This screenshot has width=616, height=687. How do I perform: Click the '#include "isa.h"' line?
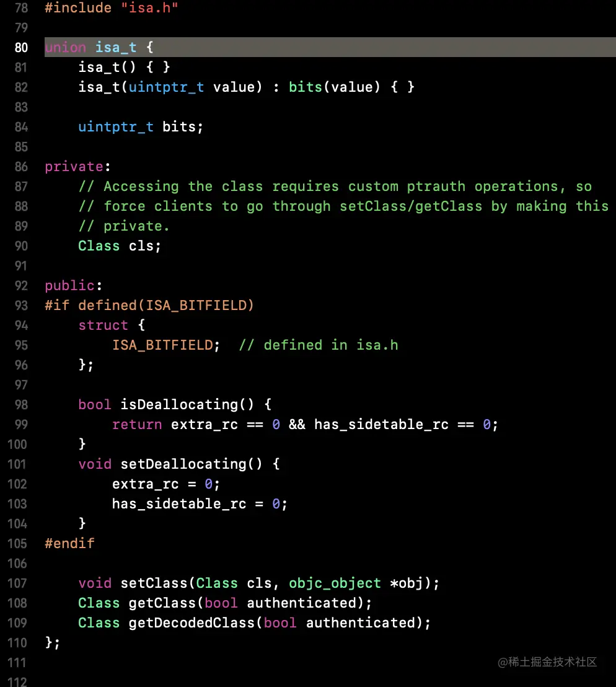[111, 8]
